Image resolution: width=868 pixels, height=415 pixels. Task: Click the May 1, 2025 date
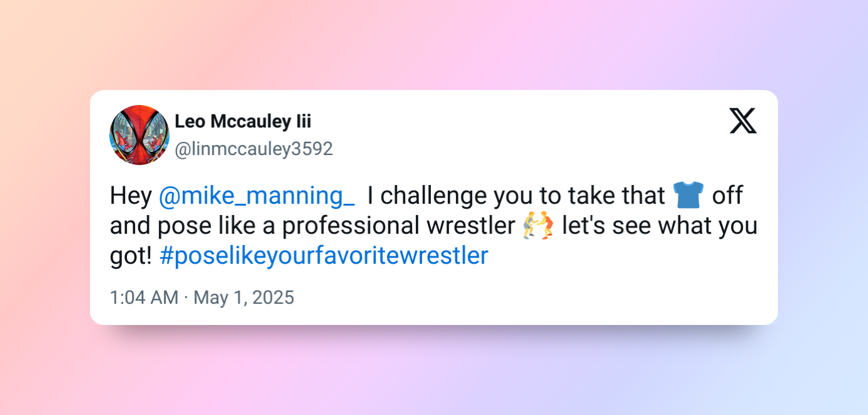coord(244,297)
